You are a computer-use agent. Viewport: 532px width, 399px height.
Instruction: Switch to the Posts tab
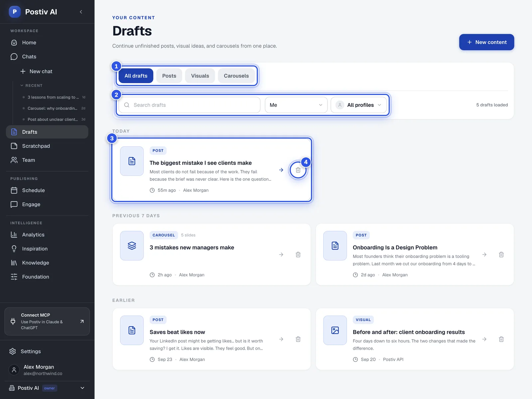169,76
